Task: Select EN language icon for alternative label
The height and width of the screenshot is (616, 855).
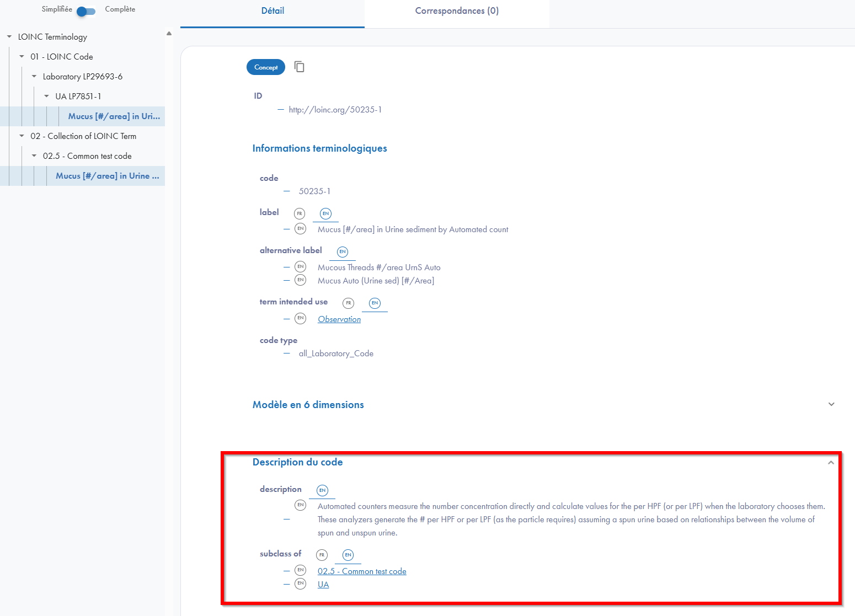Action: coord(343,251)
